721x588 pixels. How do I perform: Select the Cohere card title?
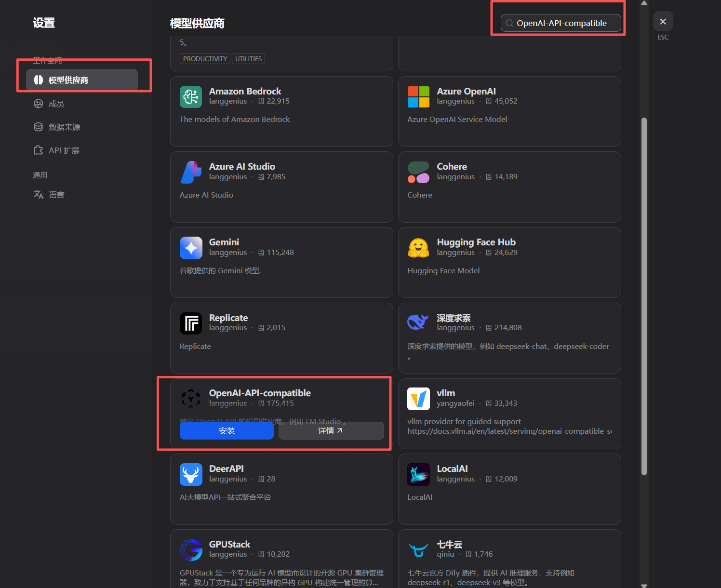452,166
